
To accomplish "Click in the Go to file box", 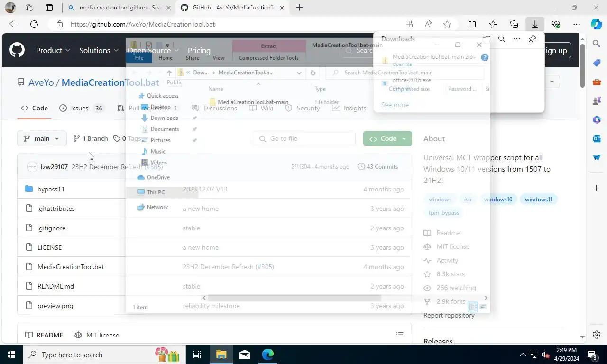I will (x=304, y=138).
